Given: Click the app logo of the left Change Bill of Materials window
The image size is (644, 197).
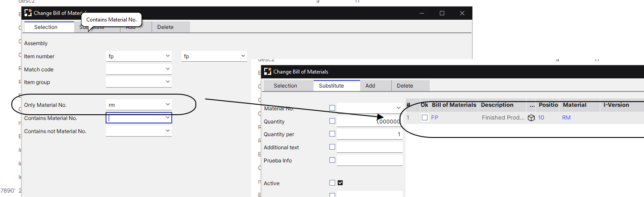Looking at the screenshot, I should 28,13.
